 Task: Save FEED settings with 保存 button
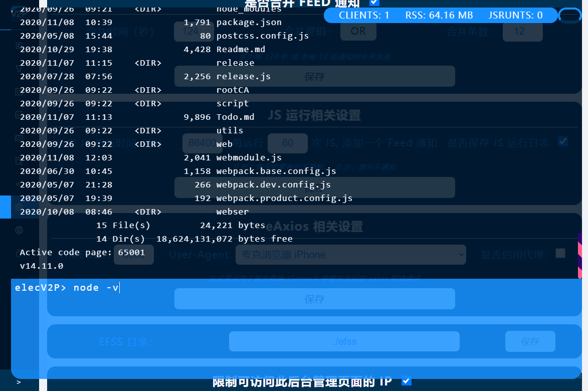[x=315, y=77]
